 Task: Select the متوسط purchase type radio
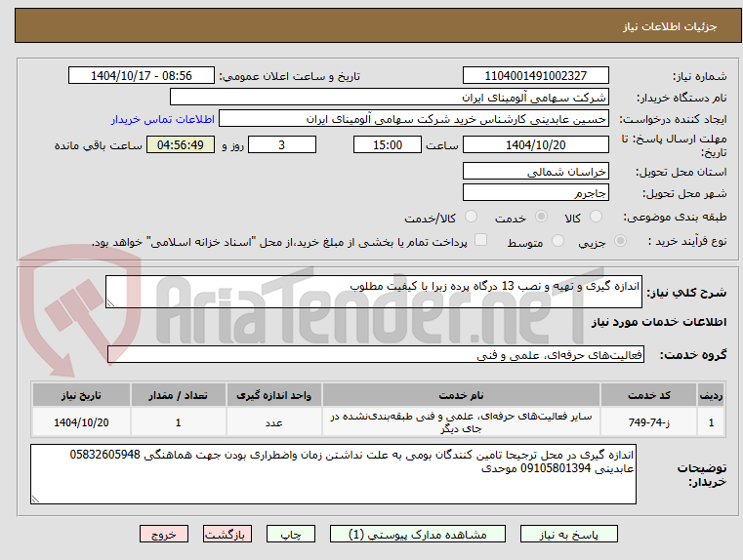557,241
